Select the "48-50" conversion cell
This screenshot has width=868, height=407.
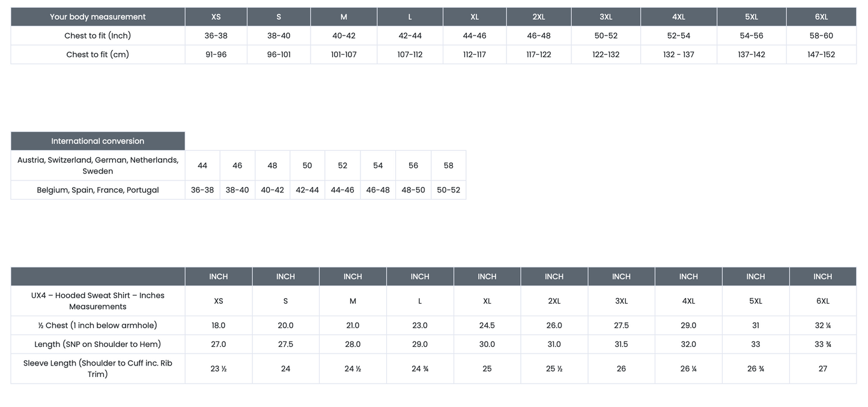click(413, 190)
